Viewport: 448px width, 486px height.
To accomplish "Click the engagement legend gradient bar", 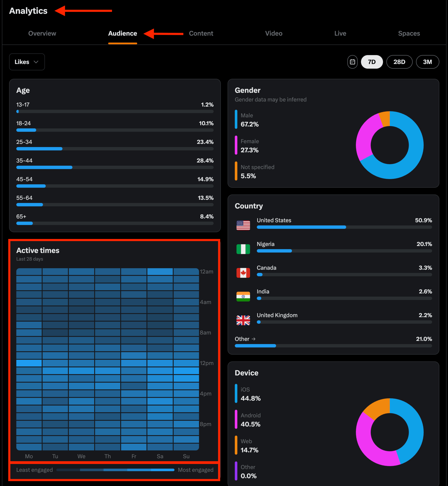I will click(115, 470).
